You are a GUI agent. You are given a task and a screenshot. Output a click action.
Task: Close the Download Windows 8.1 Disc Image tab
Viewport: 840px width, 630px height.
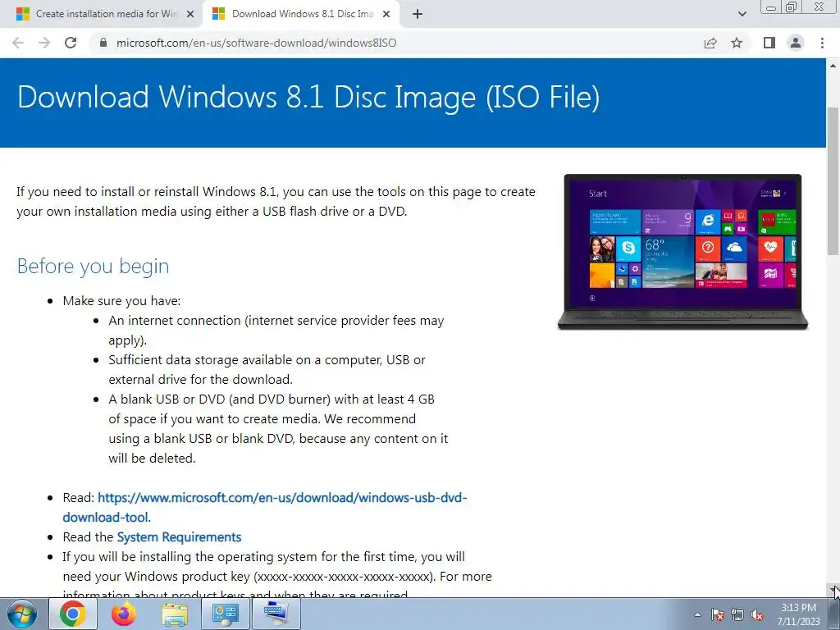click(x=386, y=15)
